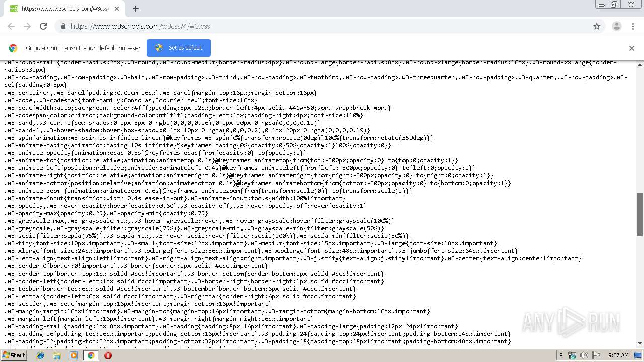
Task: Click the '.w3-animate-fading' CSS line
Action: [x=197, y=145]
